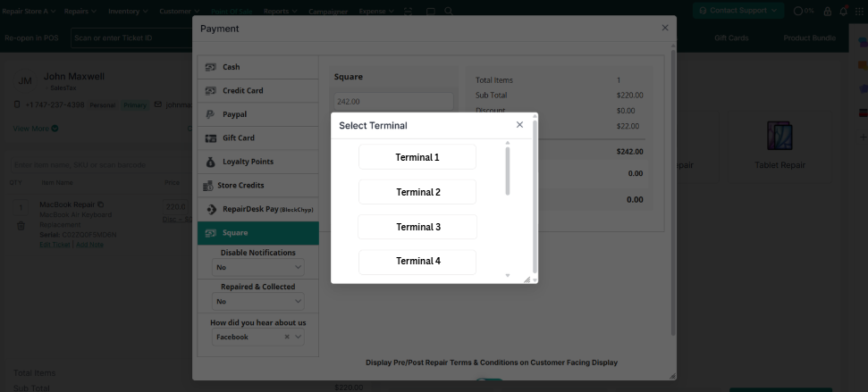Open the Campaigner menu item
The height and width of the screenshot is (392, 868).
pyautogui.click(x=328, y=11)
